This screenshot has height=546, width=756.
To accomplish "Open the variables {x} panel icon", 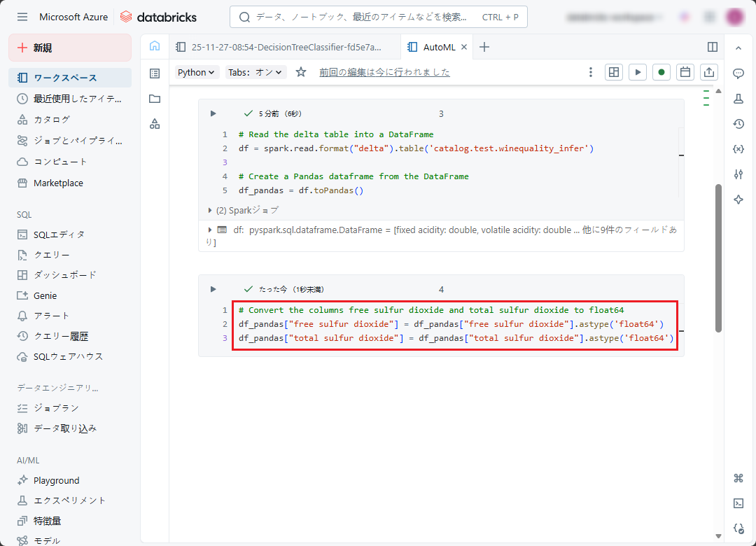I will pos(738,149).
